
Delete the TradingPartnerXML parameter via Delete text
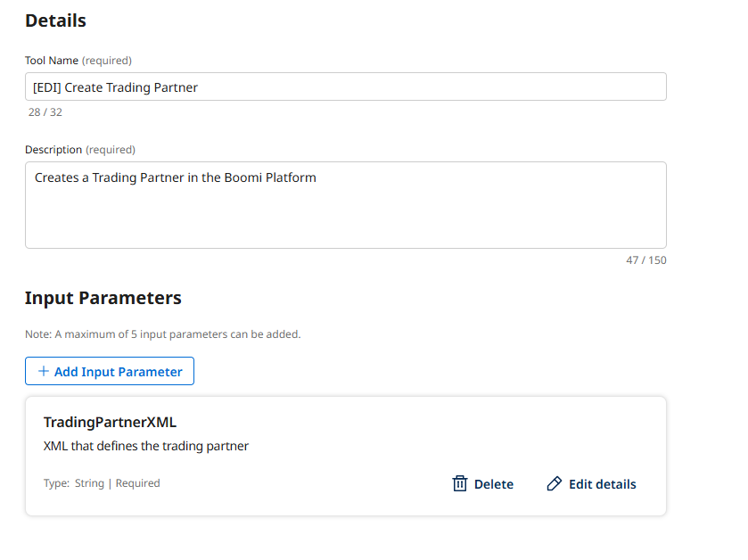(x=493, y=484)
